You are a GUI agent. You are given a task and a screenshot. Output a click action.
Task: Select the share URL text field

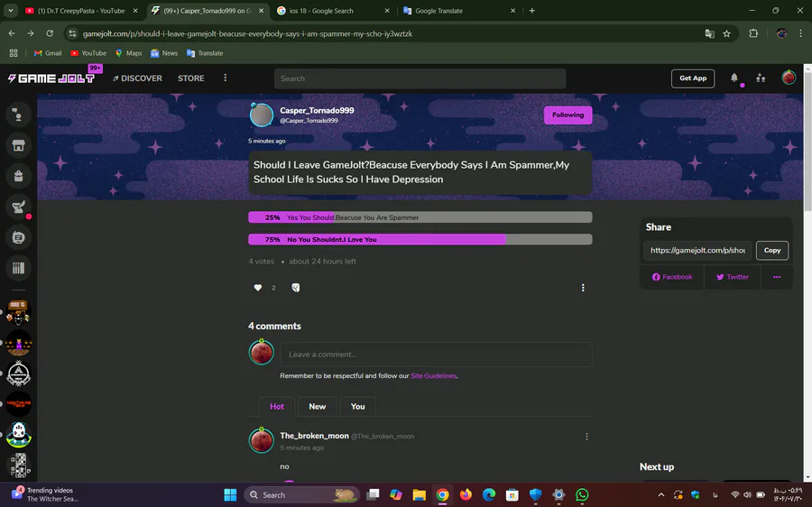(698, 250)
